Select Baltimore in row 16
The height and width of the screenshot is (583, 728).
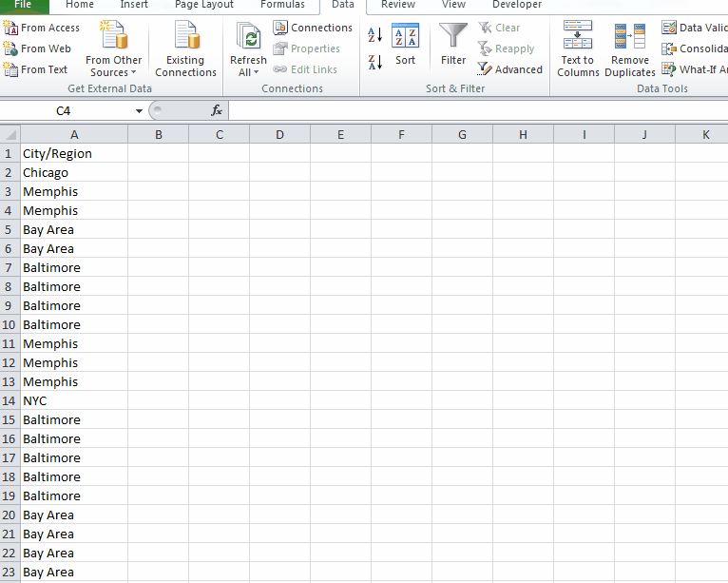click(74, 439)
